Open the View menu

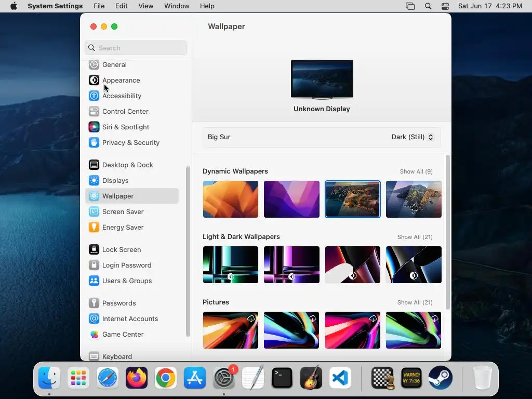(x=146, y=6)
